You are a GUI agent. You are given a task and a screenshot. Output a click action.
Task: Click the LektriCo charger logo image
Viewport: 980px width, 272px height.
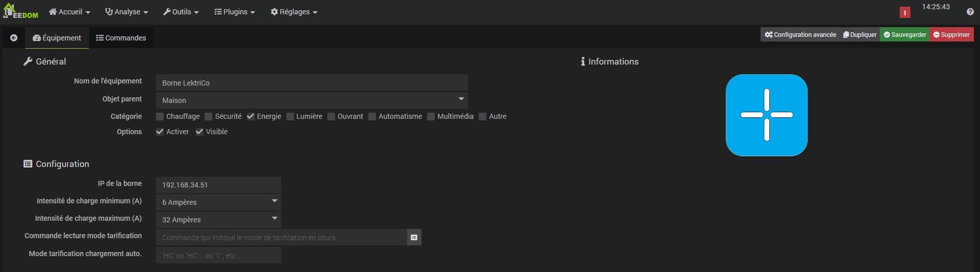pyautogui.click(x=766, y=115)
